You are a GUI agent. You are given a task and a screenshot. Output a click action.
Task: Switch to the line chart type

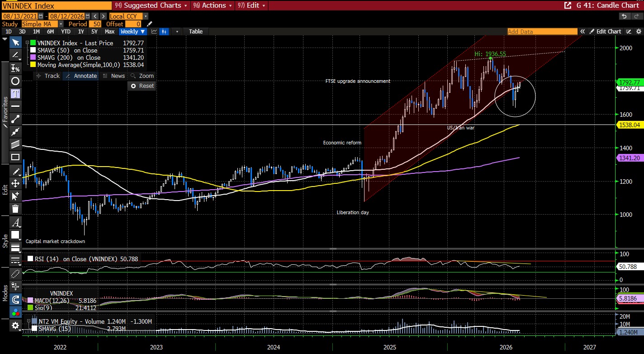(x=155, y=32)
